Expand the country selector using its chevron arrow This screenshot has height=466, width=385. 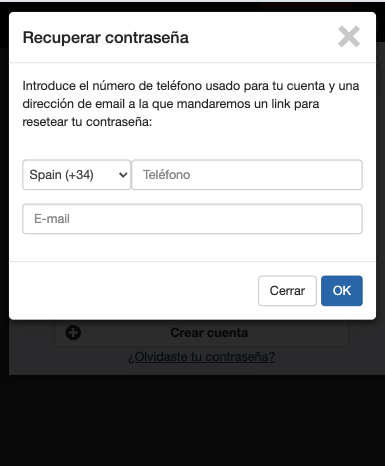(123, 175)
